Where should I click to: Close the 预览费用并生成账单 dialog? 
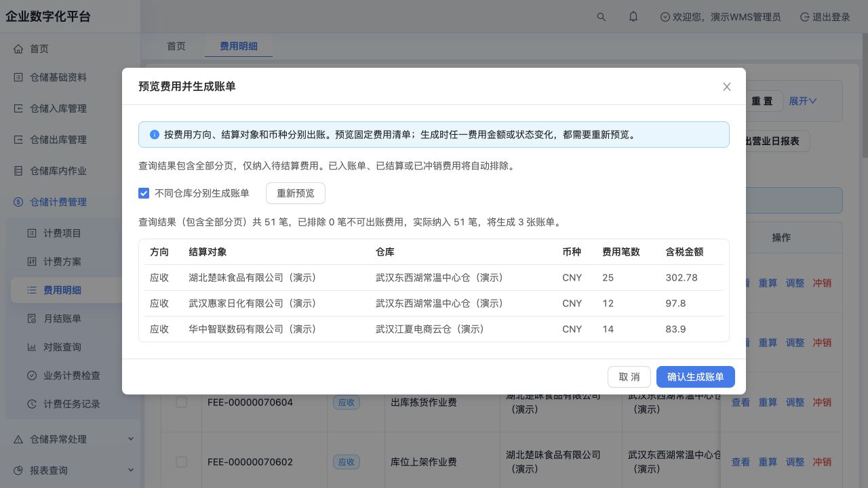click(x=727, y=87)
